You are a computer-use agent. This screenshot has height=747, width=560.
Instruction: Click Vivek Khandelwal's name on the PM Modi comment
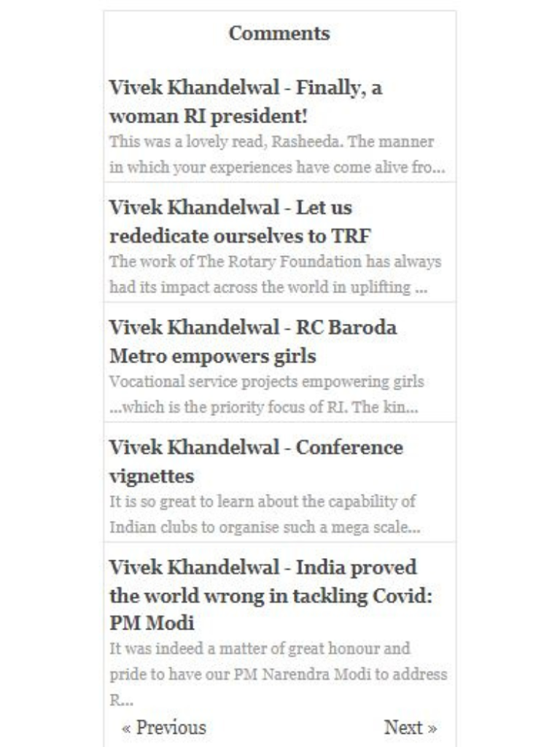[x=194, y=568]
